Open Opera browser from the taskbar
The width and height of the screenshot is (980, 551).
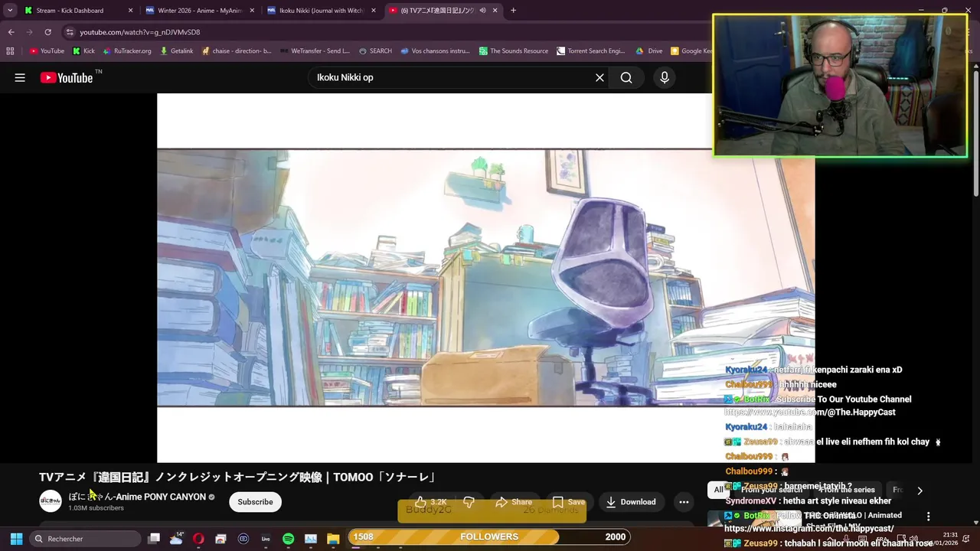198,539
